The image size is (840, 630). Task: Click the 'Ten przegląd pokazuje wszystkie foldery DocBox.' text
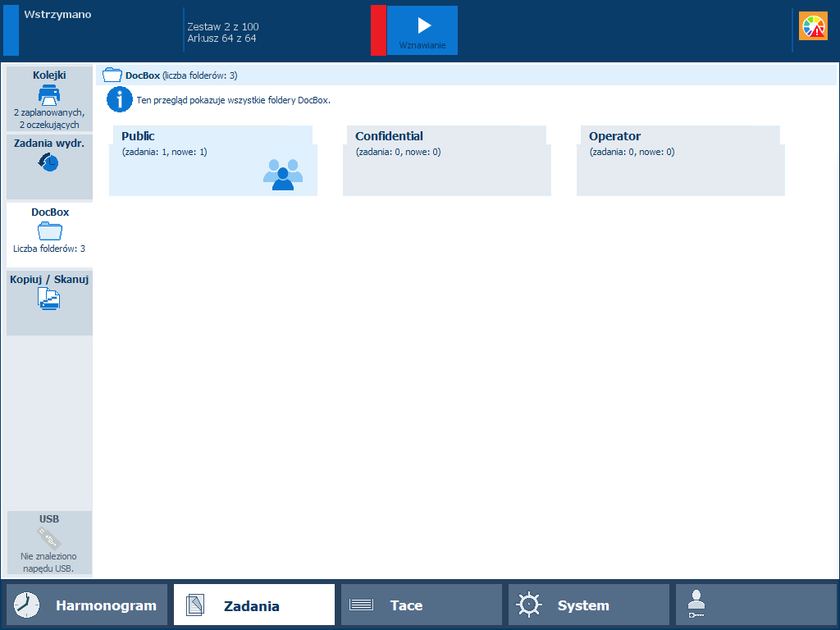tap(234, 100)
